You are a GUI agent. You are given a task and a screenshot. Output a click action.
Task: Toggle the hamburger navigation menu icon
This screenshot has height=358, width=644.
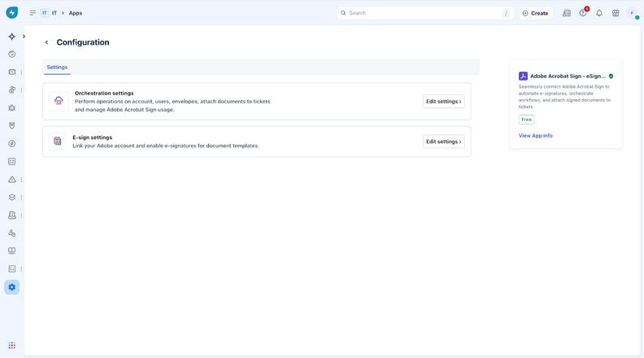click(x=33, y=13)
